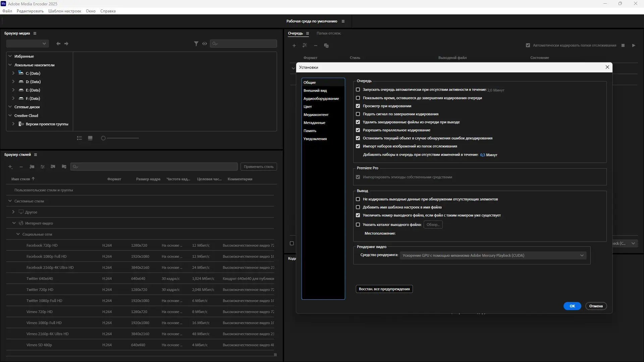Start queue with the play button
The height and width of the screenshot is (362, 644).
point(634,45)
